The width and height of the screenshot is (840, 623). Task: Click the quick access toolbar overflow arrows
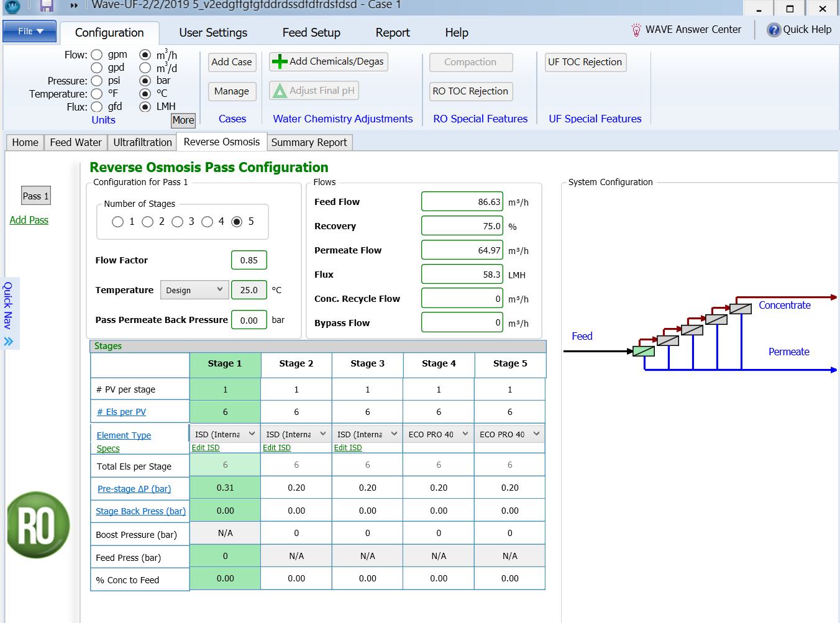click(74, 6)
